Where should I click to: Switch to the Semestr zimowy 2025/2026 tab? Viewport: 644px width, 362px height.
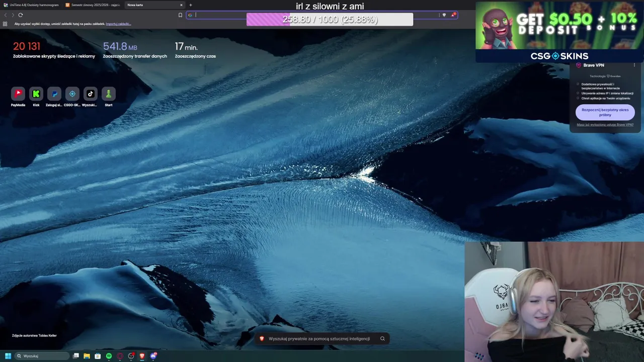coord(93,5)
